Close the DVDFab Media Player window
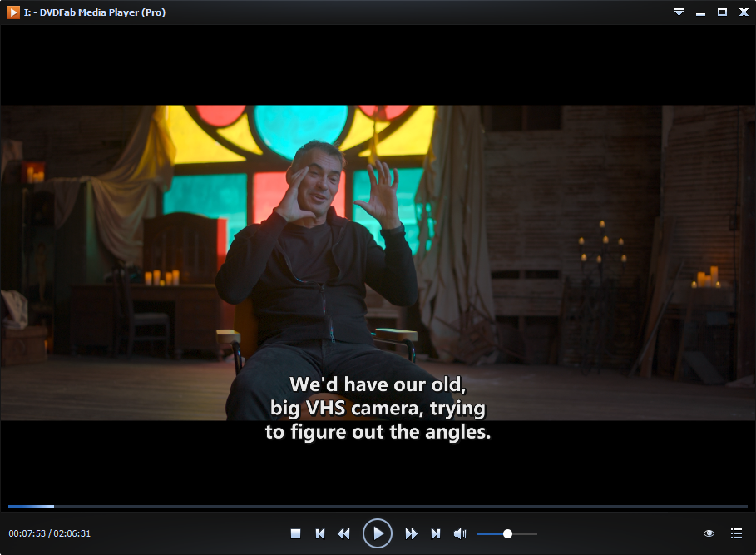This screenshot has width=756, height=555. pos(744,12)
